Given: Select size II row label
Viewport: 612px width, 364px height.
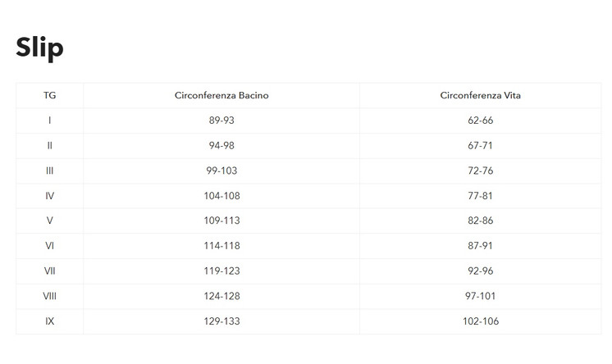Looking at the screenshot, I should coord(50,146).
